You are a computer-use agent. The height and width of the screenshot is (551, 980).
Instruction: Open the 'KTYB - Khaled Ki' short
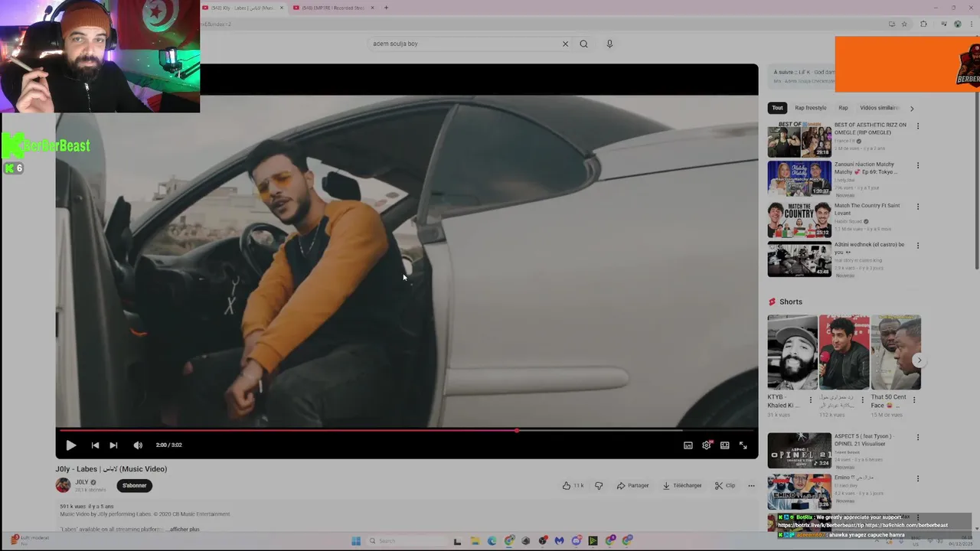click(x=792, y=353)
